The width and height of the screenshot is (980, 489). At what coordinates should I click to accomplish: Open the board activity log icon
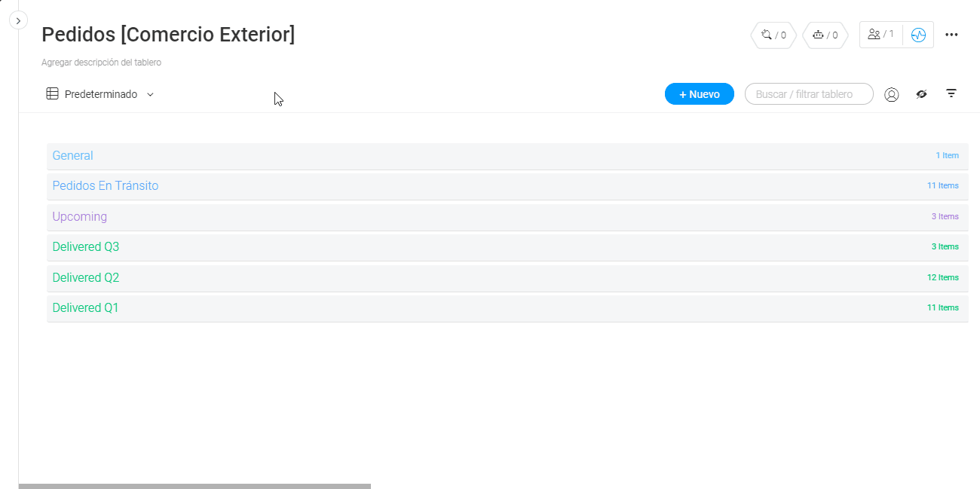(x=918, y=35)
